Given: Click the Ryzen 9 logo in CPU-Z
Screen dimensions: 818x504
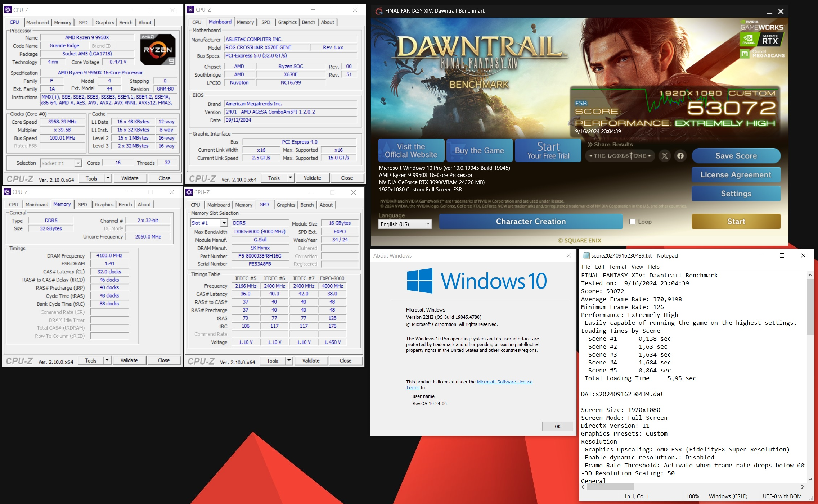Looking at the screenshot, I should 158,49.
